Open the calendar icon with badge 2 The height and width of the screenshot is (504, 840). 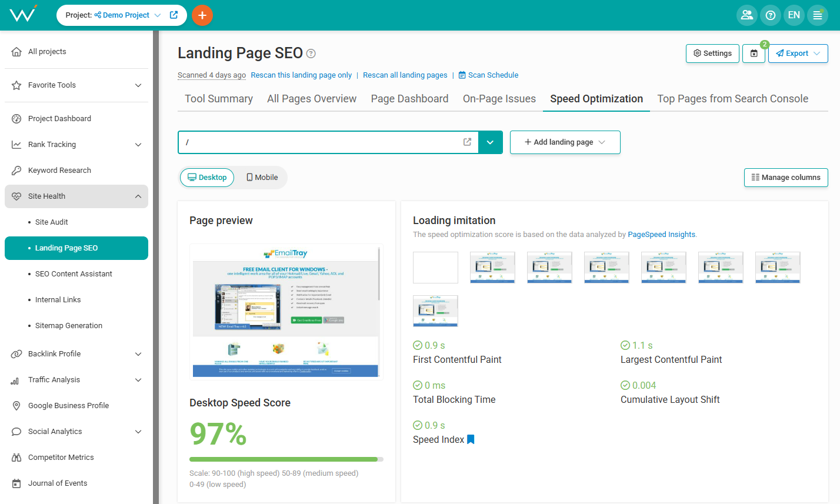754,53
